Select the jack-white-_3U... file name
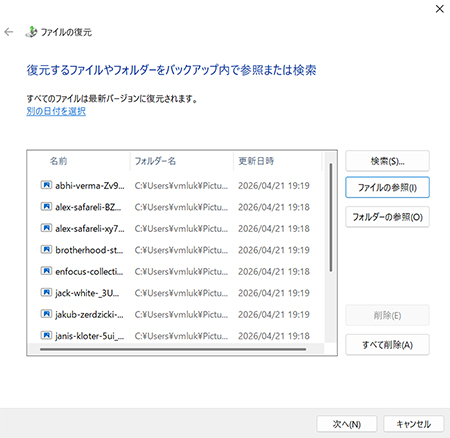 87,293
